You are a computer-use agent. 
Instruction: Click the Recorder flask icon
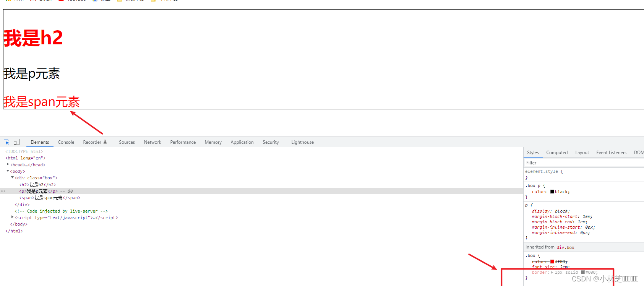click(x=105, y=142)
